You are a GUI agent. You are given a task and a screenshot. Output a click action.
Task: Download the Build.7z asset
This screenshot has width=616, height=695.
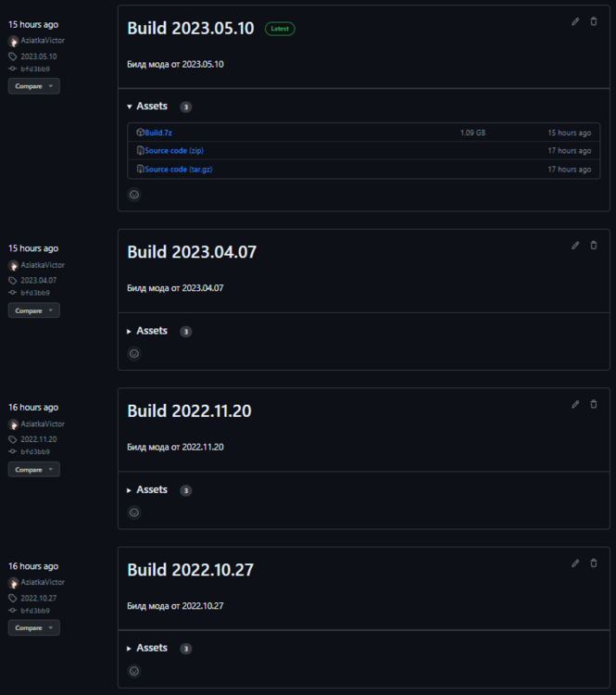coord(157,133)
